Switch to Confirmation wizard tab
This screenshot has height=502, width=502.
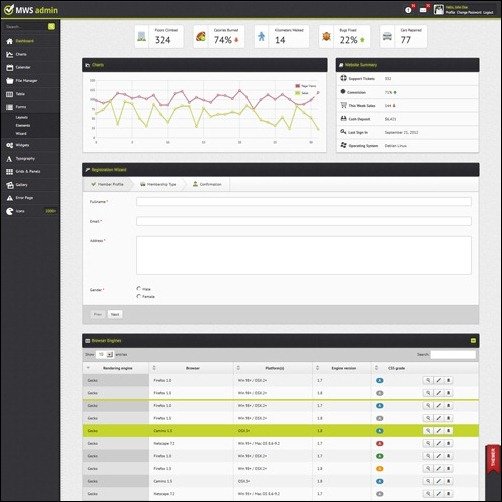pyautogui.click(x=207, y=184)
